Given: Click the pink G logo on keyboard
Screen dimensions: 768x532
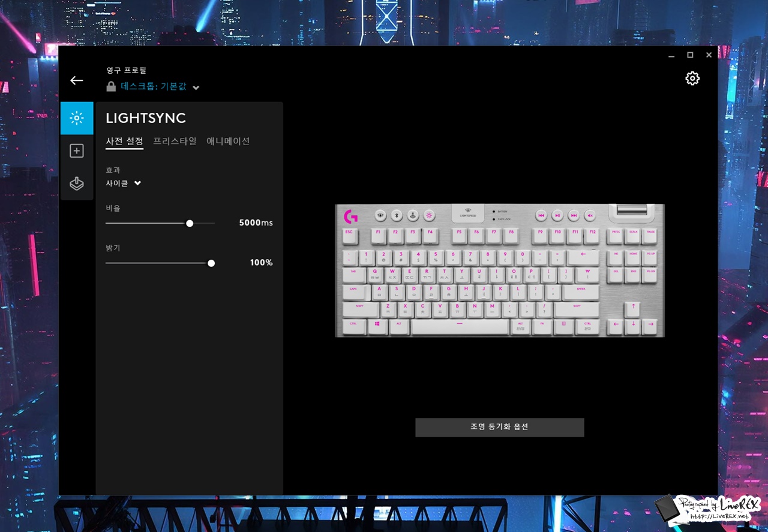Looking at the screenshot, I should pos(350,215).
